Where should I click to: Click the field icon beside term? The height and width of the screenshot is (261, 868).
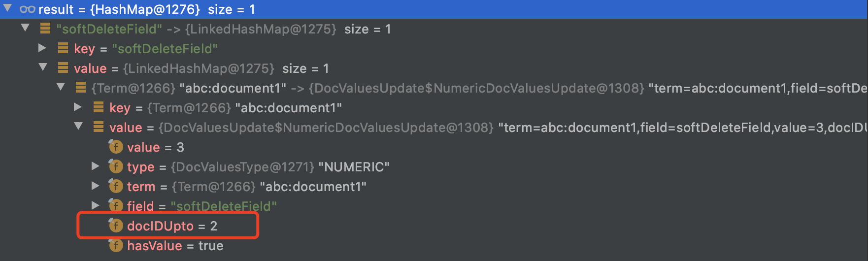(x=116, y=186)
